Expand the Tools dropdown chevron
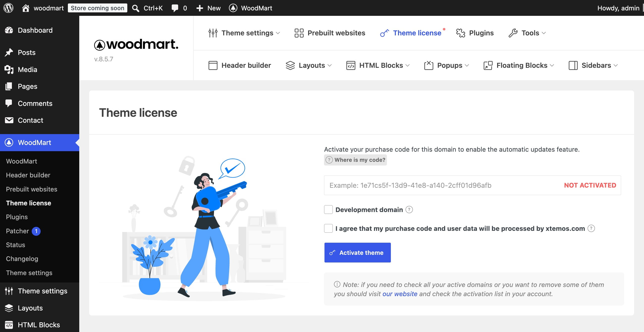644x332 pixels. tap(544, 33)
